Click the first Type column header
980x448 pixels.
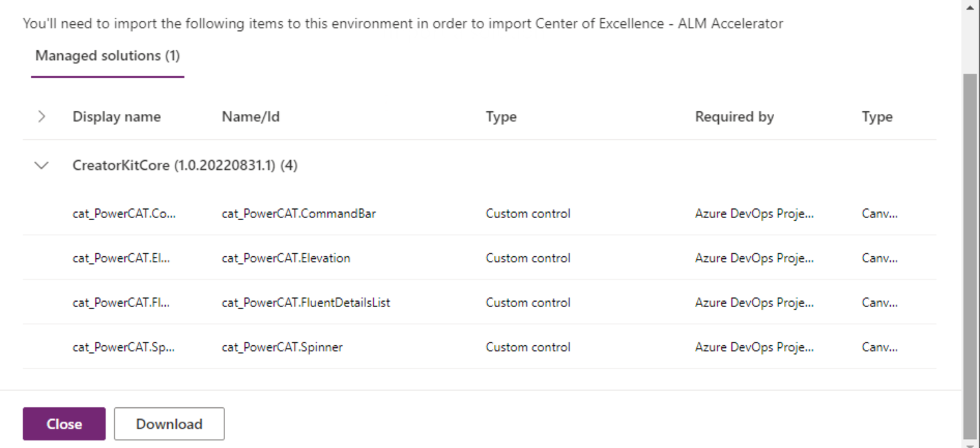501,116
